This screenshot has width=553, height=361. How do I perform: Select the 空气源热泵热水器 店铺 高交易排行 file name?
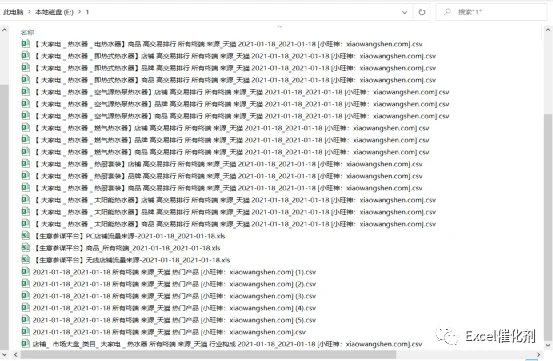[x=242, y=92]
